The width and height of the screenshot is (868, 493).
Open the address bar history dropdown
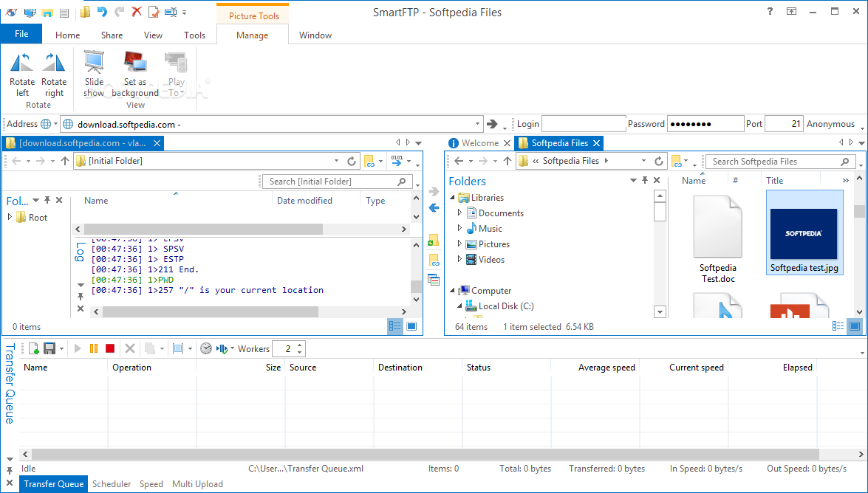pos(477,124)
